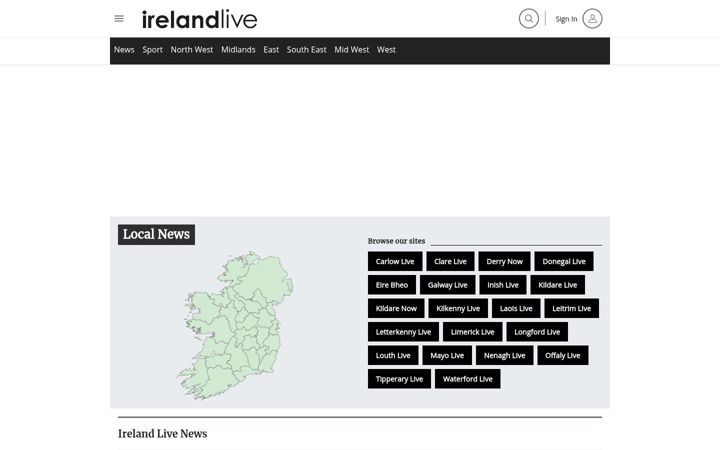This screenshot has width=720, height=450.
Task: Open the hamburger menu icon
Action: point(119,19)
